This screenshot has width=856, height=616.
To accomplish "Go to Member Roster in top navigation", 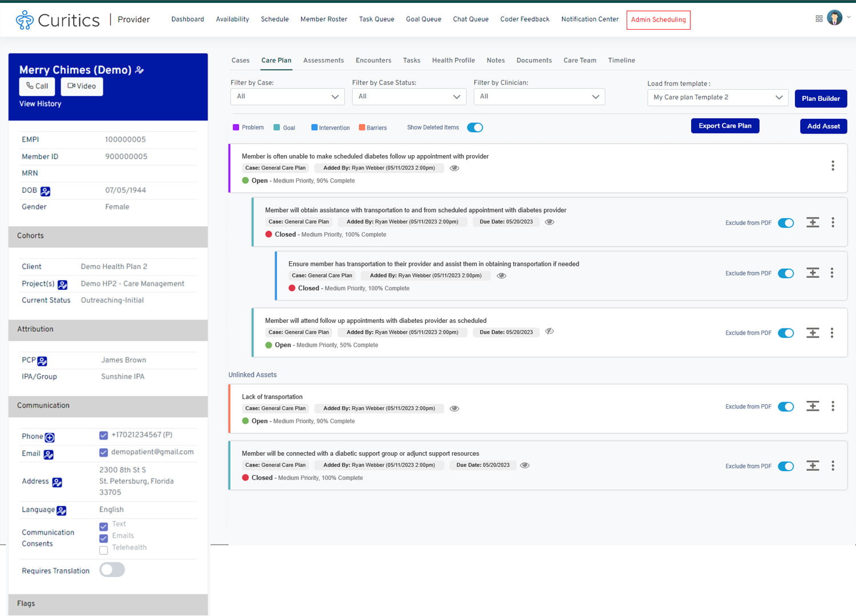I will point(324,19).
